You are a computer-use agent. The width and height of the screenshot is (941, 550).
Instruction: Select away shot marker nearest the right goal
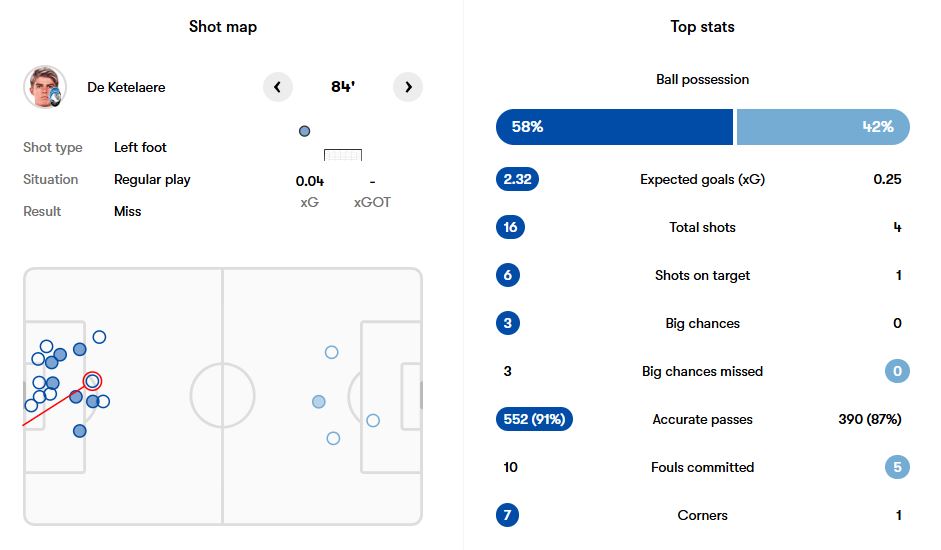pos(373,420)
